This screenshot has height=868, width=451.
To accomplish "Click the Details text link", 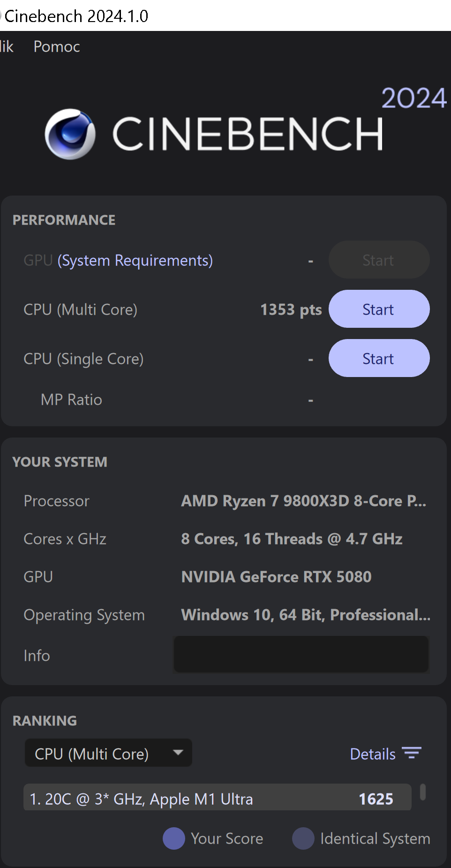I will click(x=373, y=754).
